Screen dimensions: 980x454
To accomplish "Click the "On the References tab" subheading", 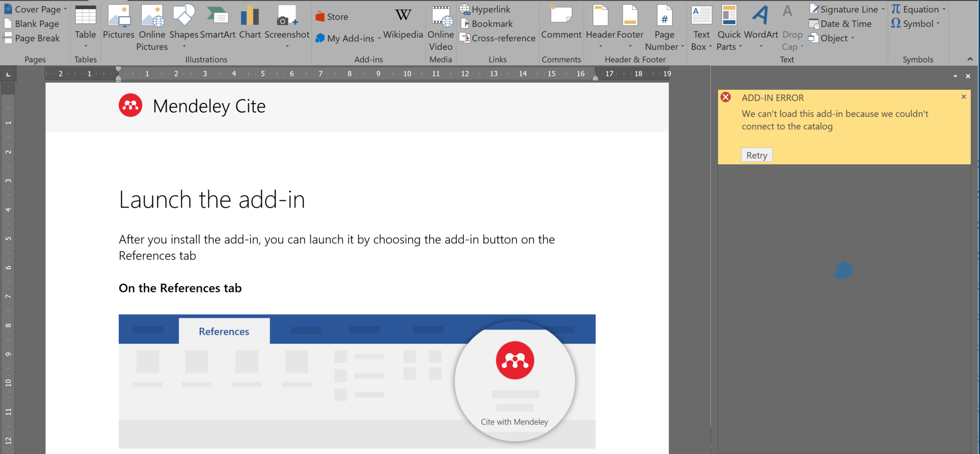I will pyautogui.click(x=180, y=288).
